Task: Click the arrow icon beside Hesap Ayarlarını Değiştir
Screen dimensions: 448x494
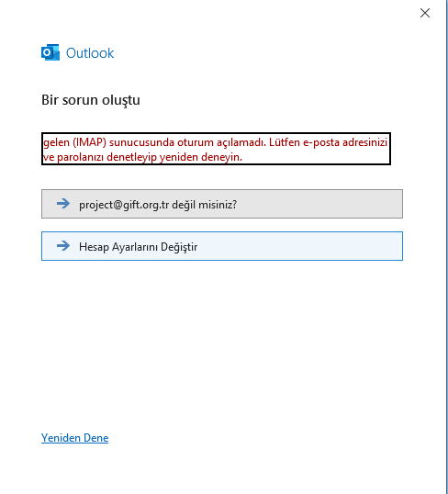Action: [63, 246]
